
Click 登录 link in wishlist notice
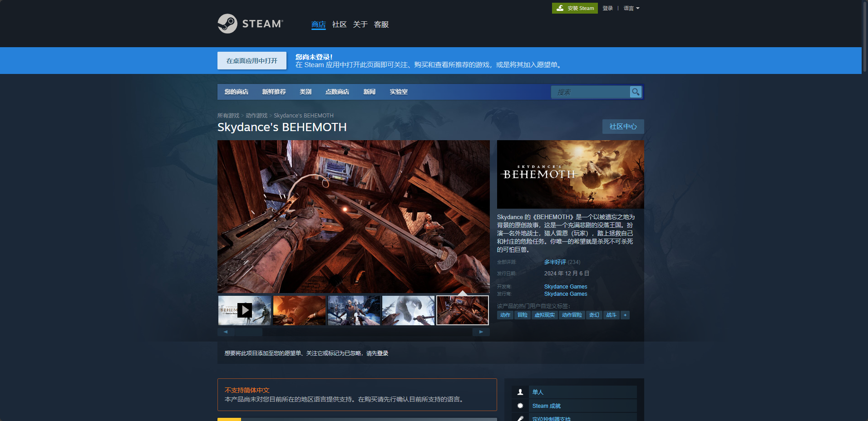tap(383, 353)
